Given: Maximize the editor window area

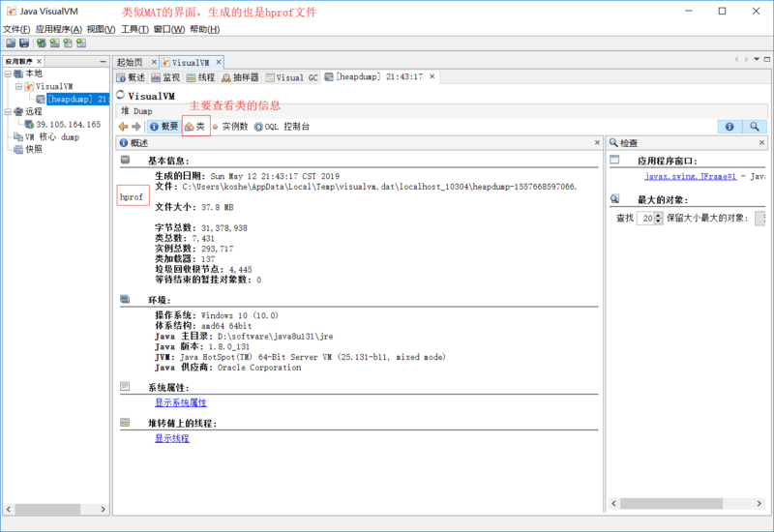Looking at the screenshot, I should tap(767, 59).
